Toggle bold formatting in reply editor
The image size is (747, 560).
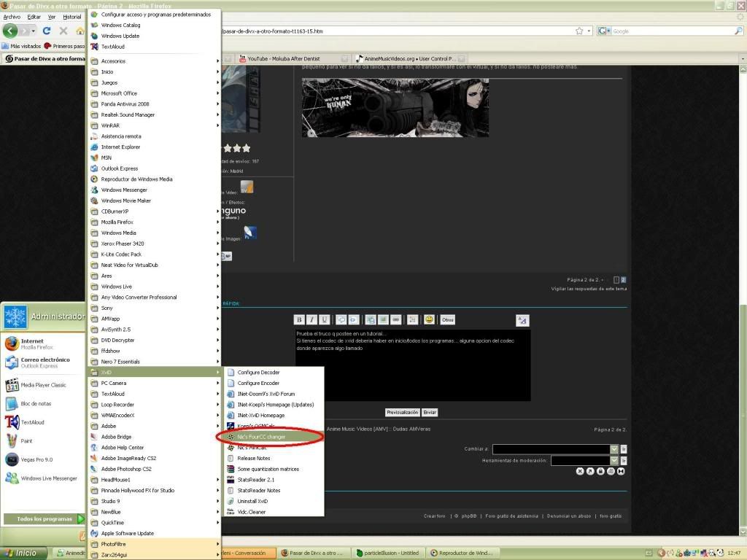point(299,319)
